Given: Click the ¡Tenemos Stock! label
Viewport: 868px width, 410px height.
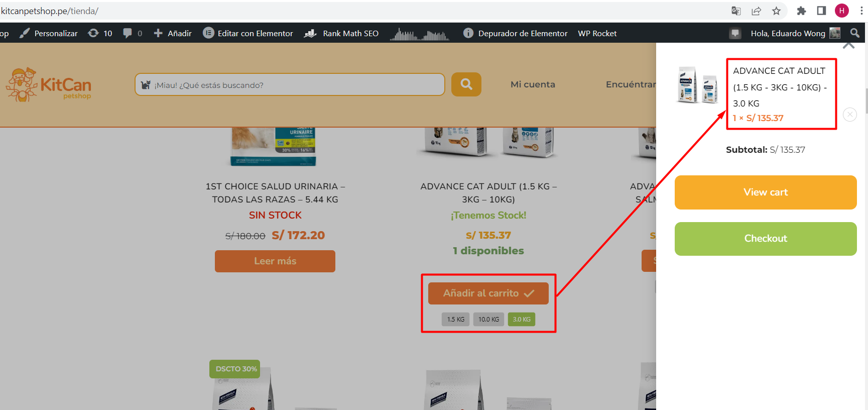Looking at the screenshot, I should [x=488, y=215].
